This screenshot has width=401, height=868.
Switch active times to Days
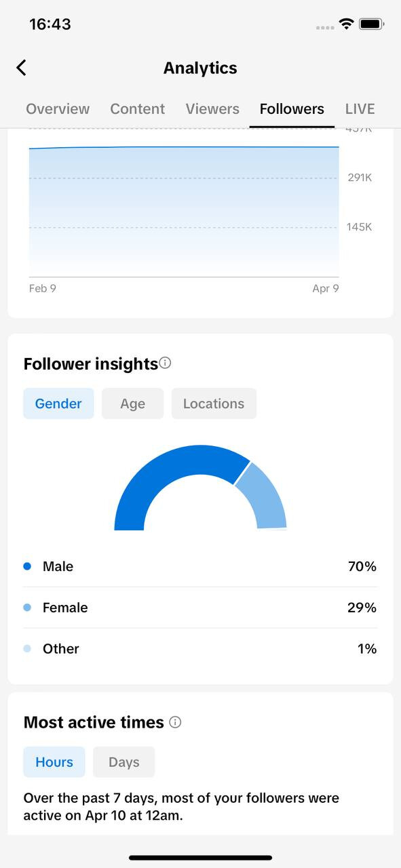pyautogui.click(x=124, y=762)
